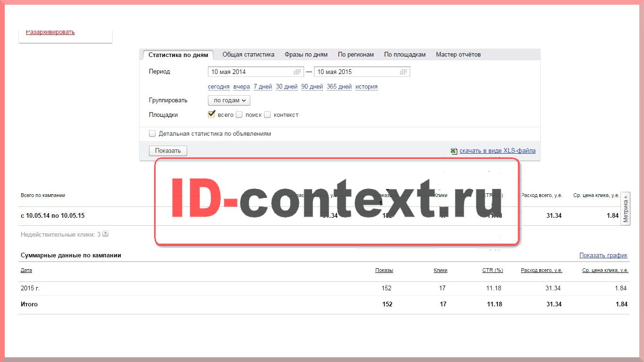Sort summary table by 'Дата' header
The height and width of the screenshot is (362, 644).
(x=26, y=271)
